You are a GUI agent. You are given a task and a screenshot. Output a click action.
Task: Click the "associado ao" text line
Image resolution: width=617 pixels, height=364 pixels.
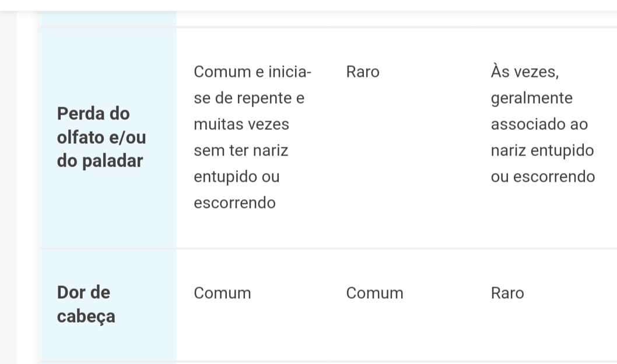click(539, 124)
